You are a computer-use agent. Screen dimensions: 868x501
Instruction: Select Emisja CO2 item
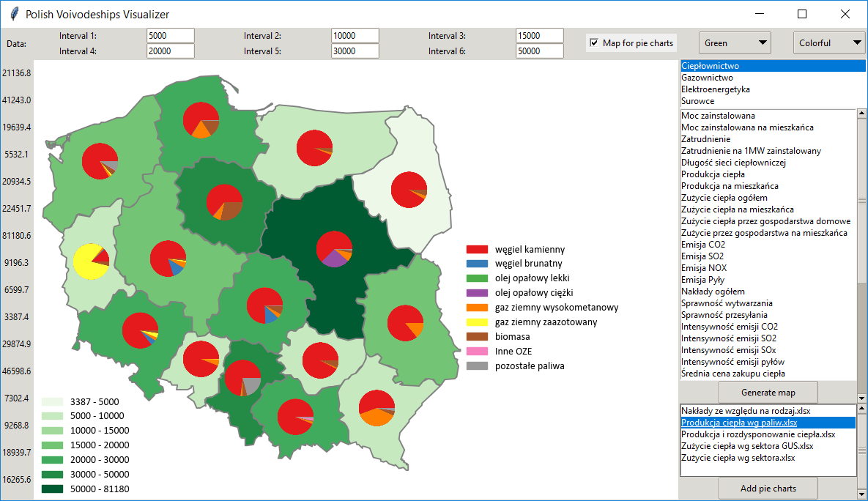click(768, 244)
